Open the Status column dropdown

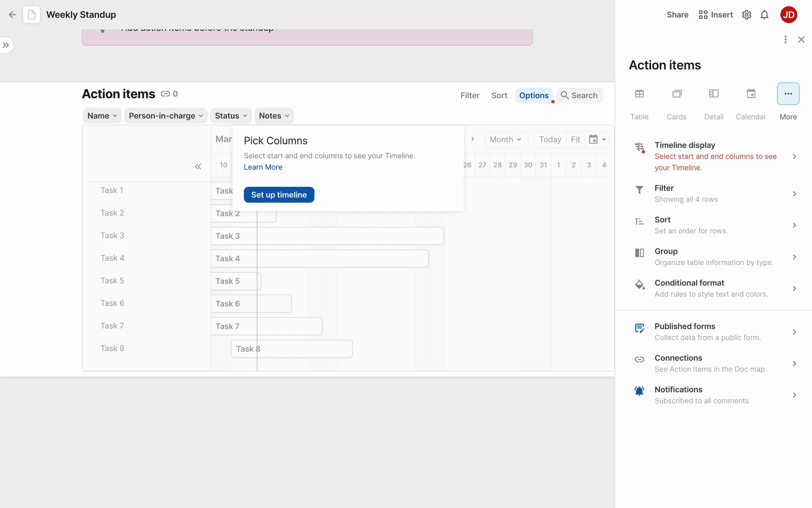click(x=231, y=116)
